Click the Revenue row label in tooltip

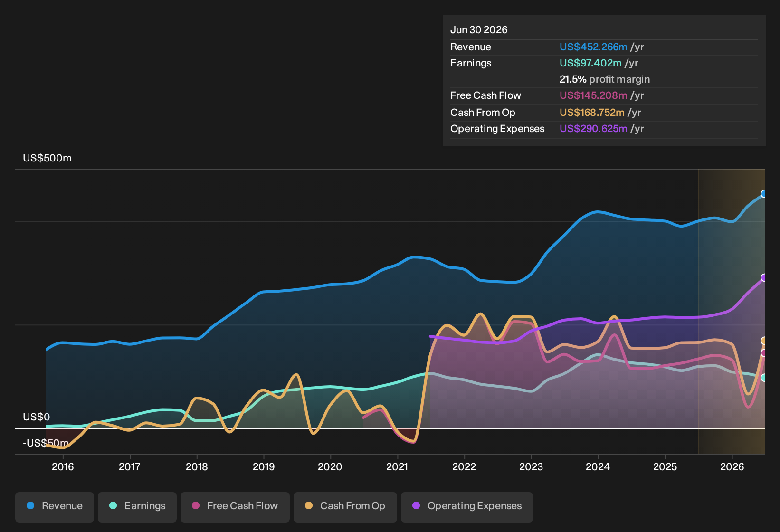[x=471, y=47]
